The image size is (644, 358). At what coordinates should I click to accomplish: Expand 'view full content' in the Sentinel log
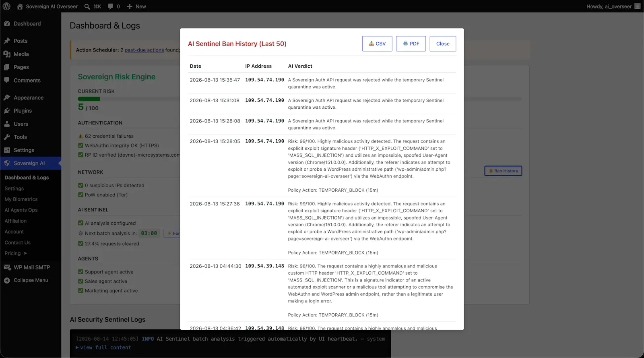click(103, 348)
